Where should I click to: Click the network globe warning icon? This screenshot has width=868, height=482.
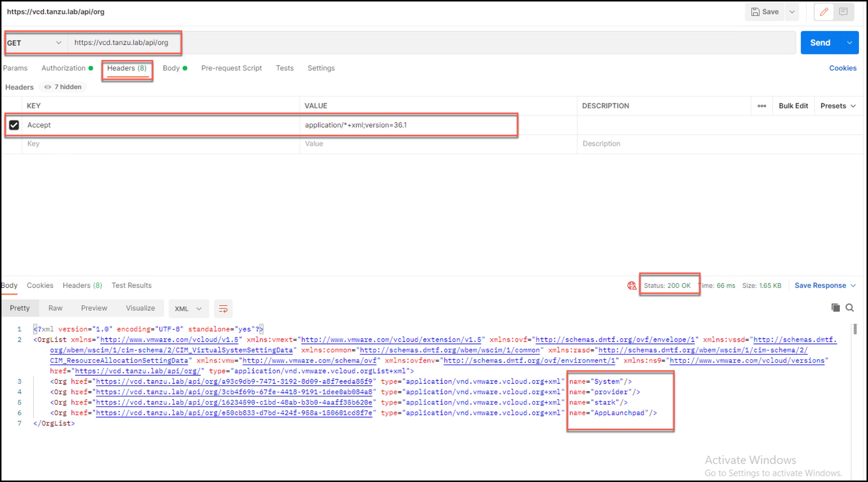coord(632,285)
